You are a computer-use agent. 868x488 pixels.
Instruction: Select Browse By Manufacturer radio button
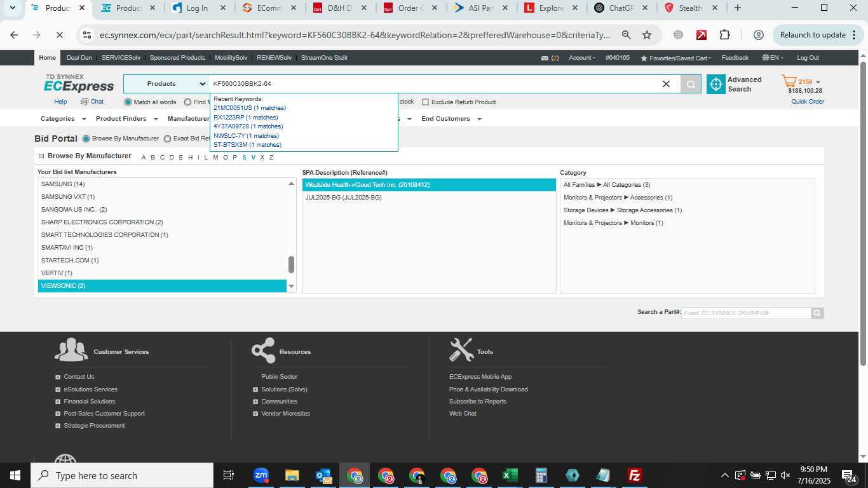[86, 139]
